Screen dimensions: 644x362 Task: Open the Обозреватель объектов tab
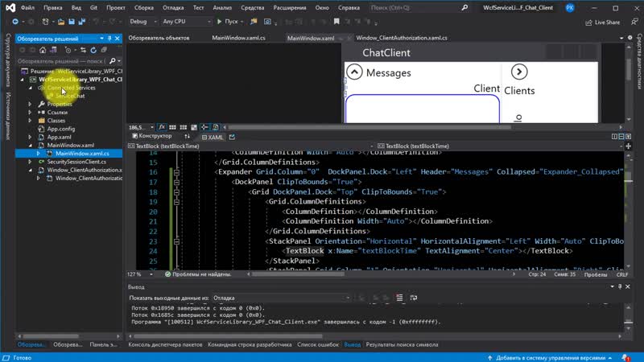(x=159, y=38)
